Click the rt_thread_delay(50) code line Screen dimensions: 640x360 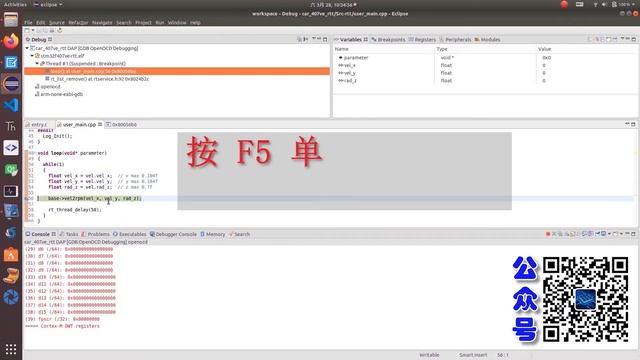point(74,210)
